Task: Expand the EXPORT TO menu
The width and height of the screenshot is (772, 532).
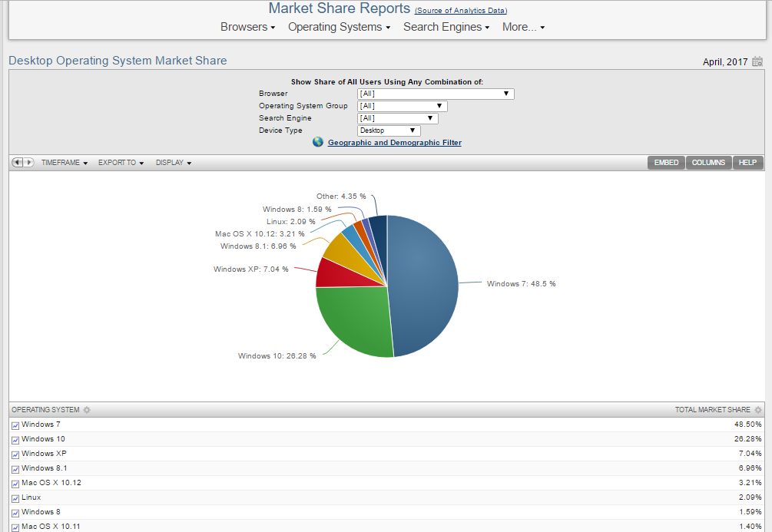Action: pyautogui.click(x=121, y=163)
